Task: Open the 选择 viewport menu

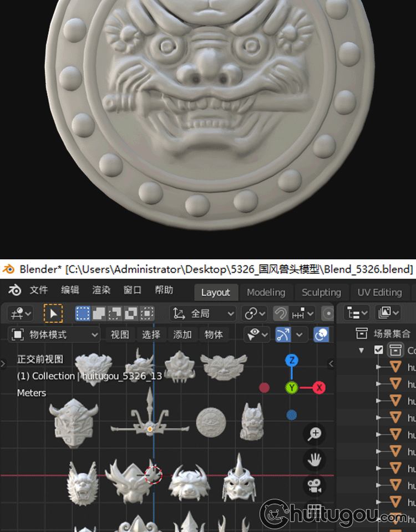Action: tap(151, 335)
